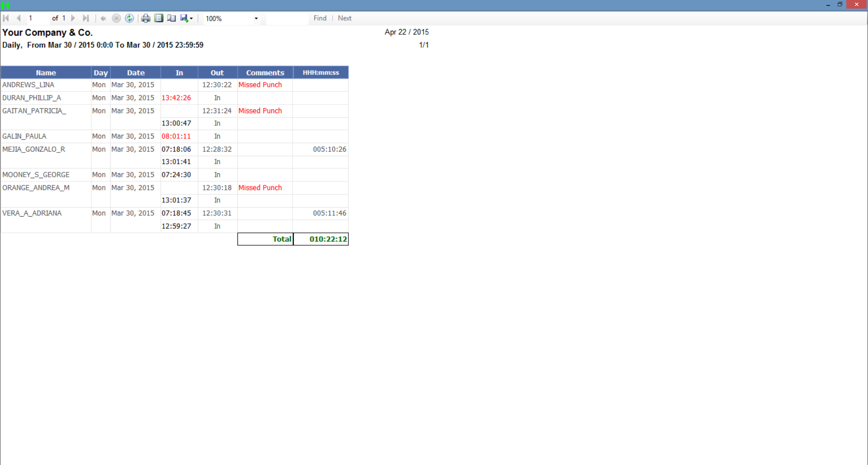The width and height of the screenshot is (868, 465).
Task: Click the Comments column header
Action: 265,72
